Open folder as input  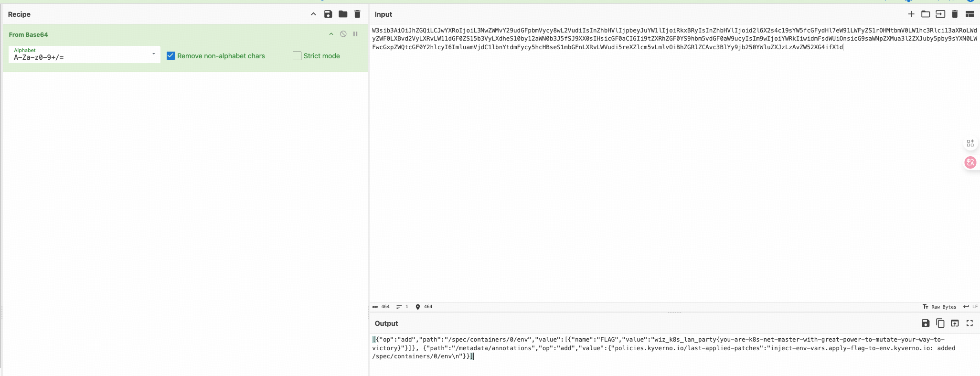point(926,14)
